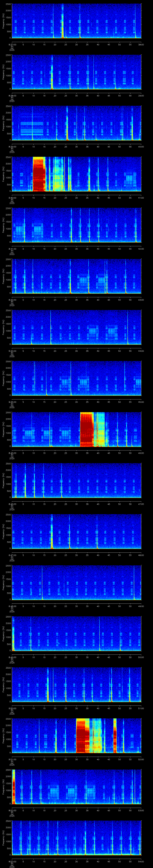153x868 pixels.
Task: Open the 8:48 spectrogram panel
Action: [76, 582]
